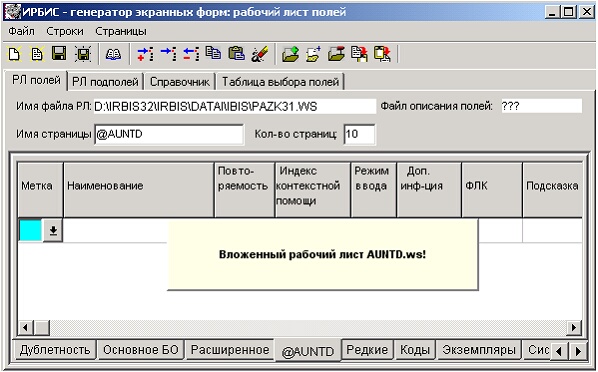Click the new blank worksheet icon
This screenshot has height=372, width=598.
click(14, 54)
